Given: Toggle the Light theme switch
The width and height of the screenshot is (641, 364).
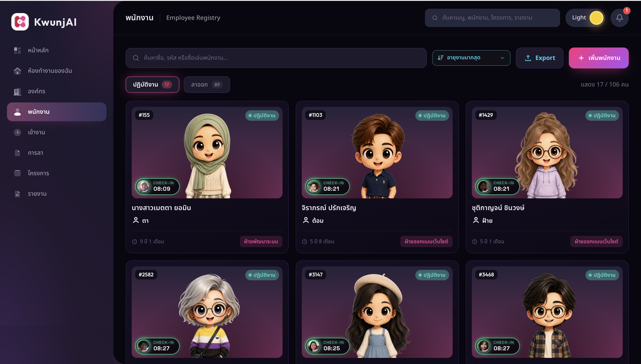Looking at the screenshot, I should [585, 18].
